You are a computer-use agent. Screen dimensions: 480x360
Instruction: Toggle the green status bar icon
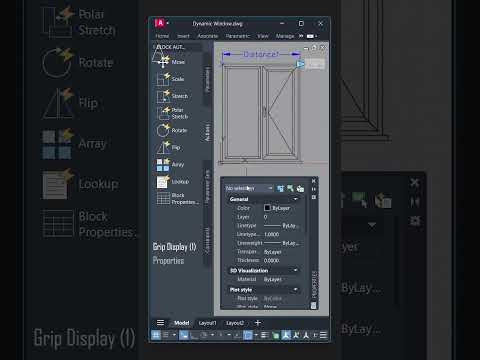tap(275, 335)
